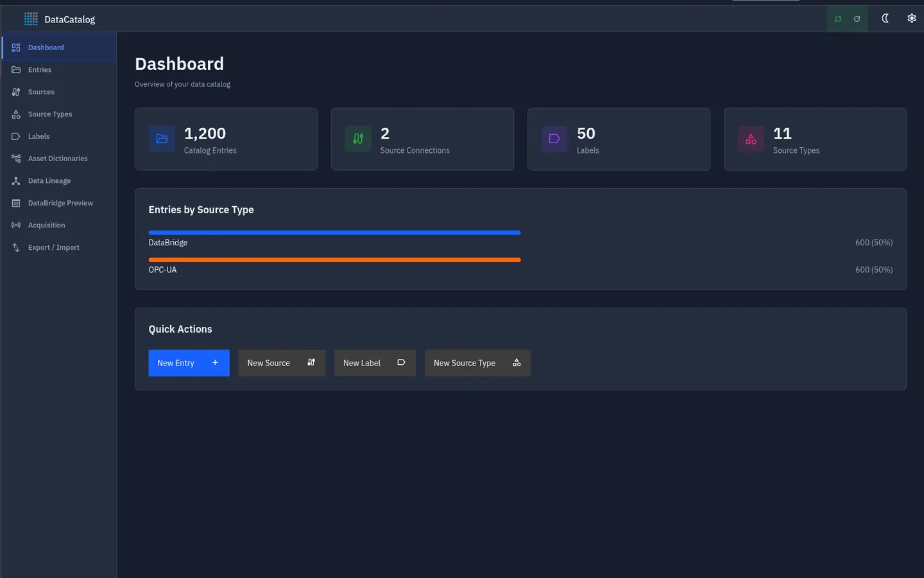This screenshot has height=578, width=924.
Task: Open Data Lineage using its sidebar icon
Action: pos(15,180)
